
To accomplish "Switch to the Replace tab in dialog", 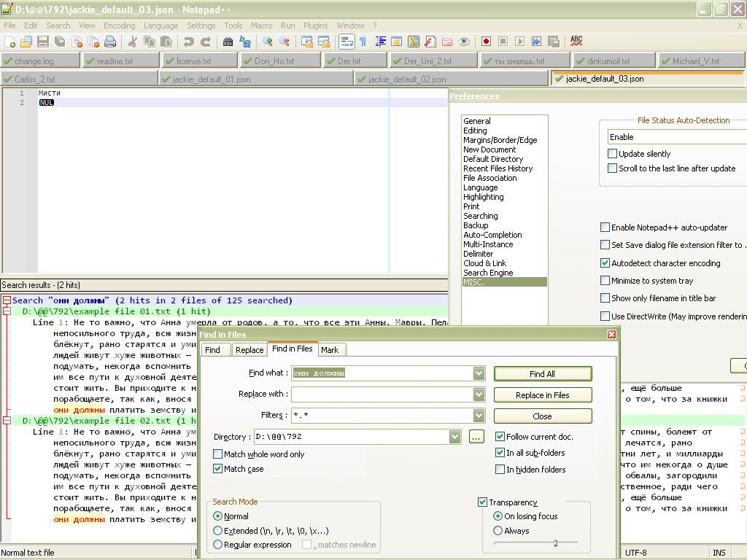I will [x=249, y=350].
